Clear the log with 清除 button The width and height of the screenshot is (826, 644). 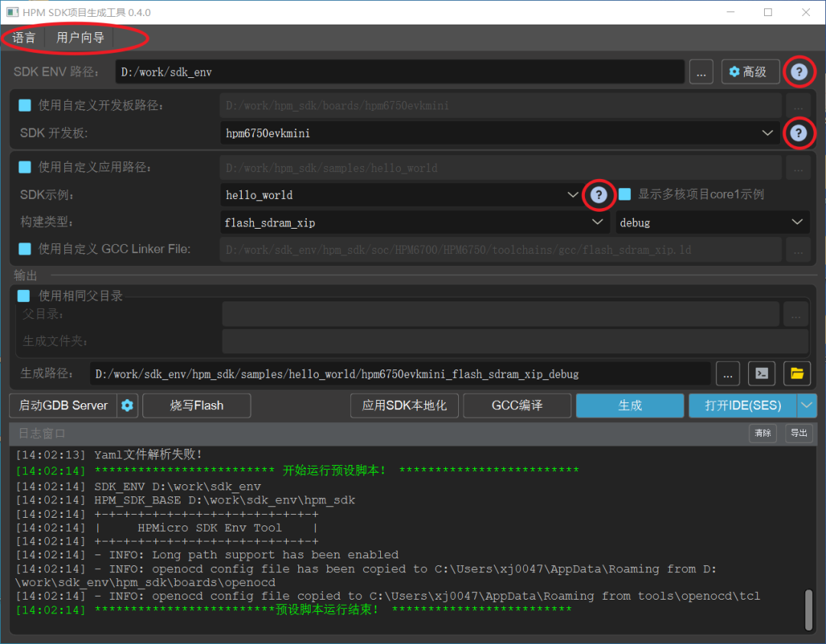(x=763, y=433)
